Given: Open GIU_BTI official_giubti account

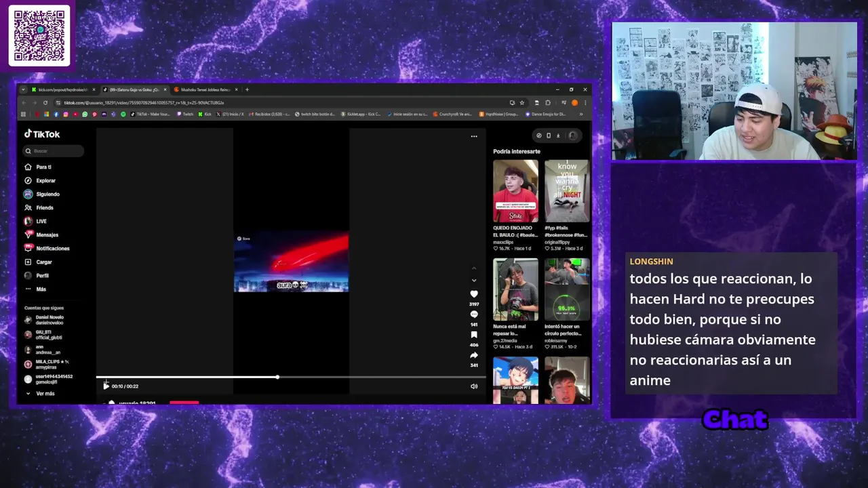Looking at the screenshot, I should coord(43,335).
